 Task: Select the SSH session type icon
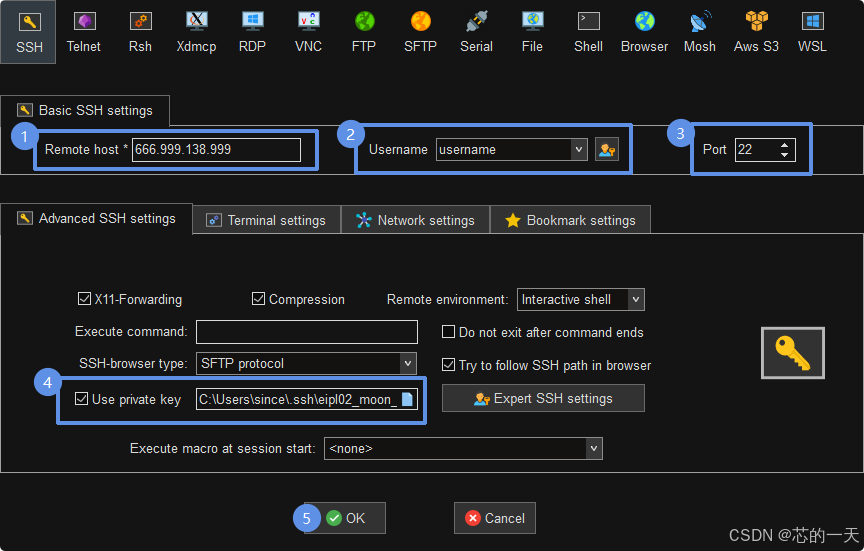(x=29, y=32)
